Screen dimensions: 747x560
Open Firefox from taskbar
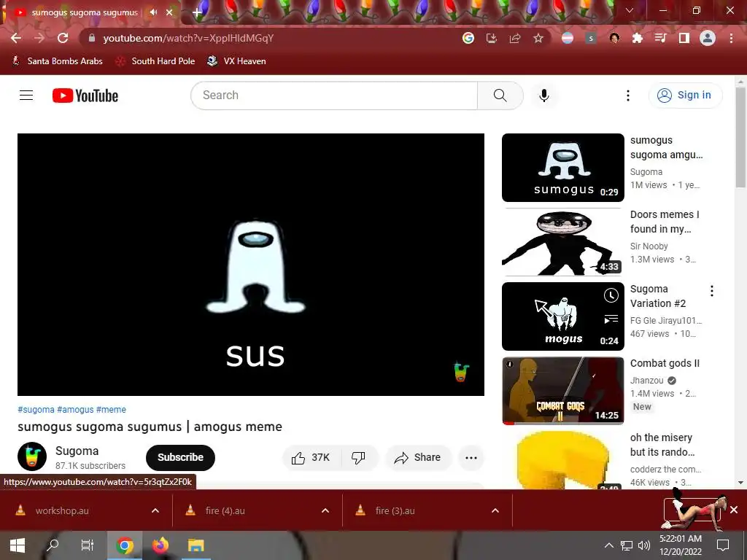pyautogui.click(x=160, y=545)
